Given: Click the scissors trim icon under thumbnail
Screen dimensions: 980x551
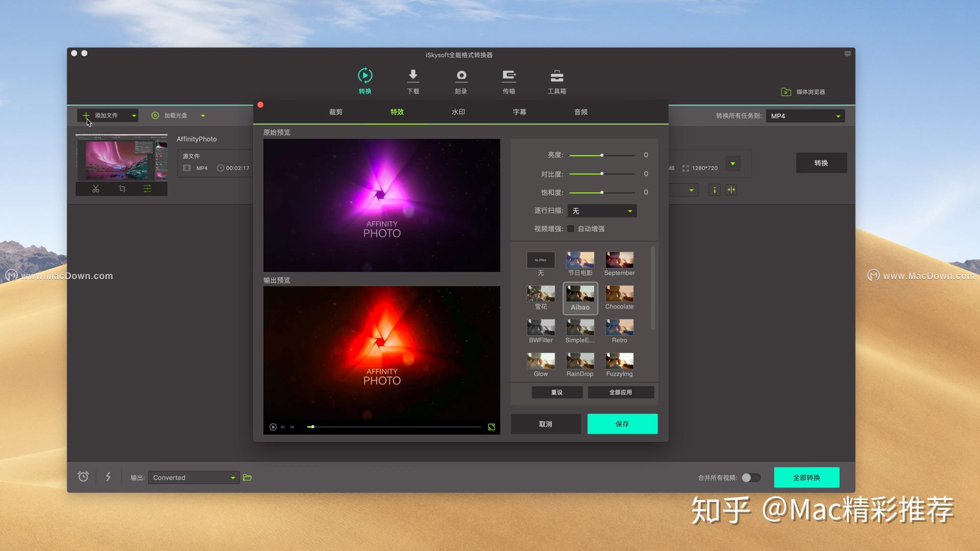Looking at the screenshot, I should pyautogui.click(x=96, y=189).
